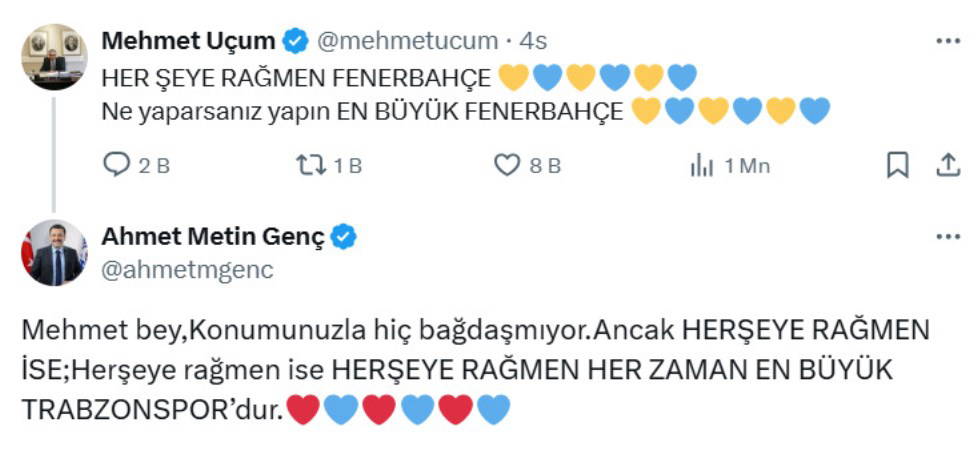Like Mehmet Uçum's tweet
977x450 pixels.
(x=508, y=165)
